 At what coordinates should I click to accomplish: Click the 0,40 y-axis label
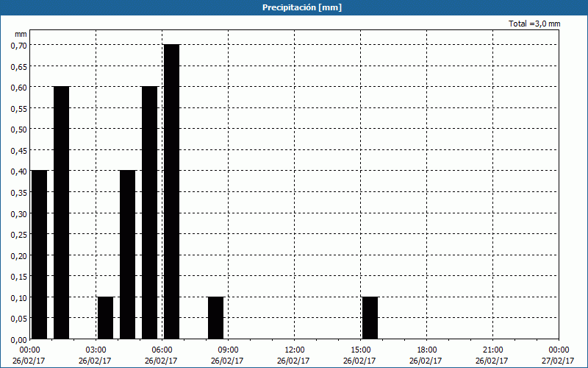click(19, 171)
